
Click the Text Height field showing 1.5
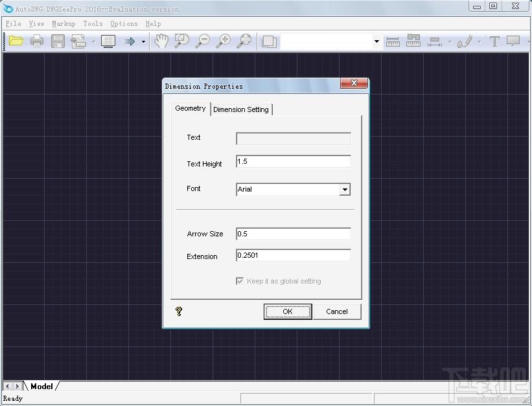[x=294, y=161]
